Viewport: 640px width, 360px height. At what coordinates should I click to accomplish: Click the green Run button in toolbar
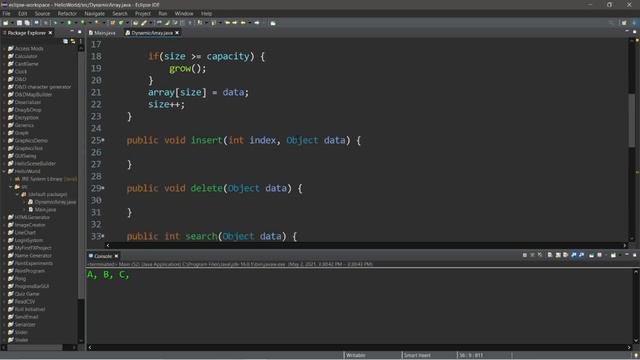point(69,23)
